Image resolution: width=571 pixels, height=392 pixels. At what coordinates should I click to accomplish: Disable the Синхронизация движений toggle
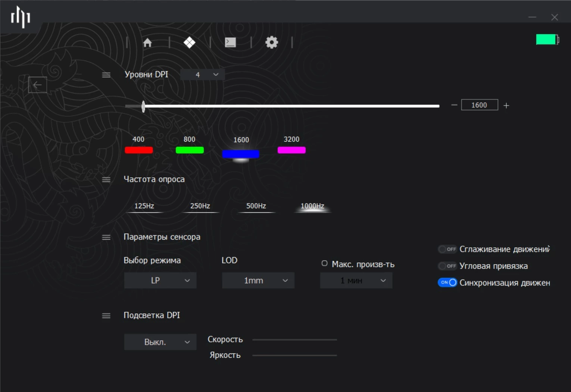point(447,283)
